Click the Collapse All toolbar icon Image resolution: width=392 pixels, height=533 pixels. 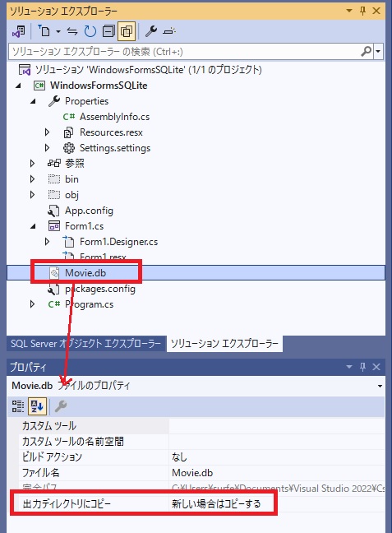tap(108, 31)
